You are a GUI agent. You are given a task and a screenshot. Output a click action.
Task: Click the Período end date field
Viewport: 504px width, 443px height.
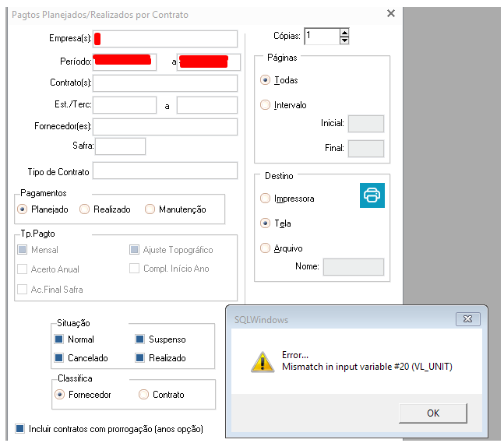click(x=208, y=62)
